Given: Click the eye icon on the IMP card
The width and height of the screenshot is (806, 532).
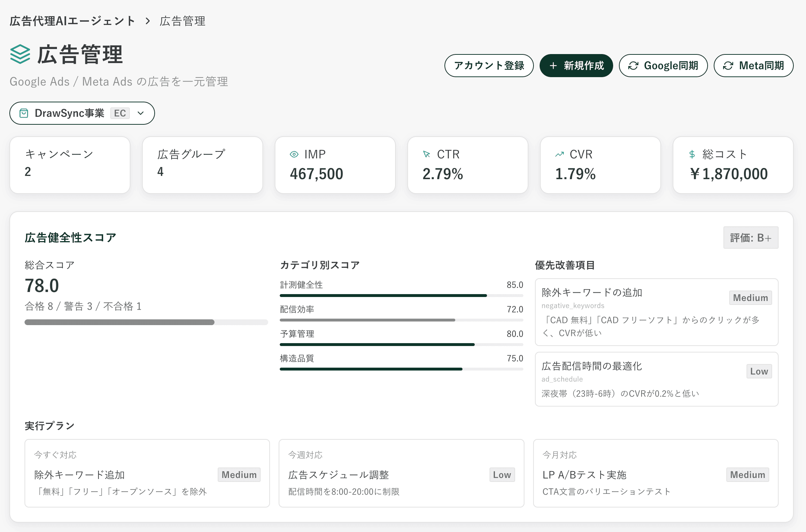Looking at the screenshot, I should coord(294,154).
